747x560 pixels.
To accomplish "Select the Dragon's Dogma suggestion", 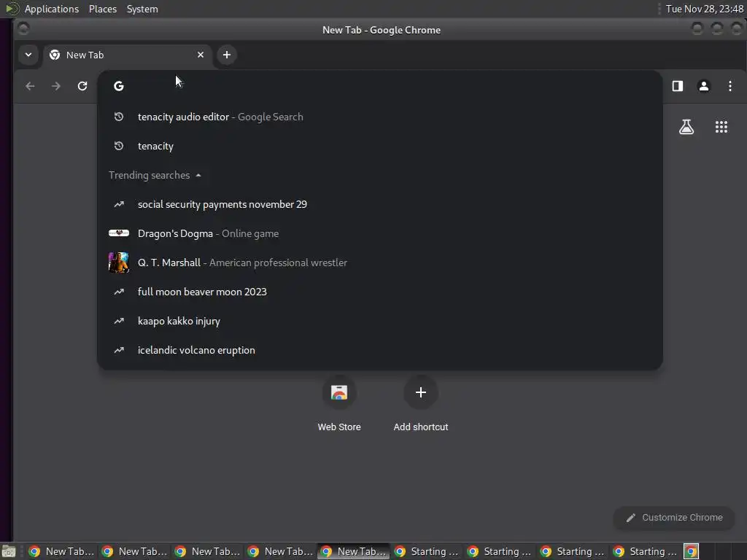I will click(x=379, y=233).
